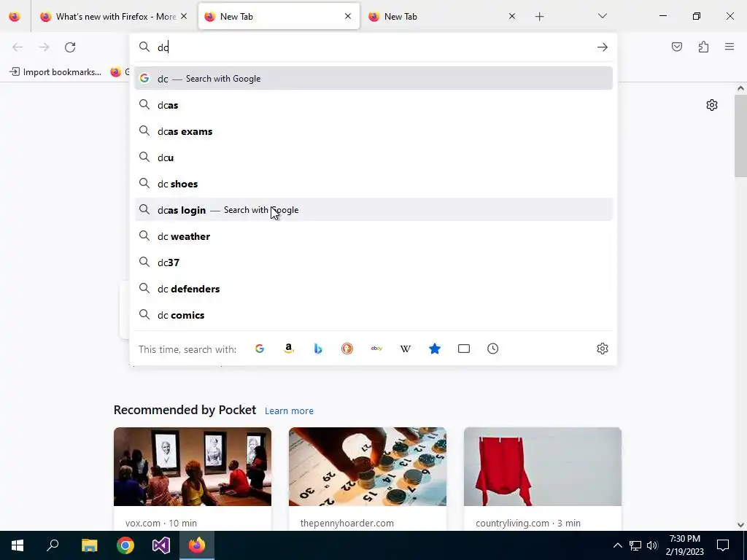
Task: Search in Bookmarks star icon
Action: click(x=435, y=349)
